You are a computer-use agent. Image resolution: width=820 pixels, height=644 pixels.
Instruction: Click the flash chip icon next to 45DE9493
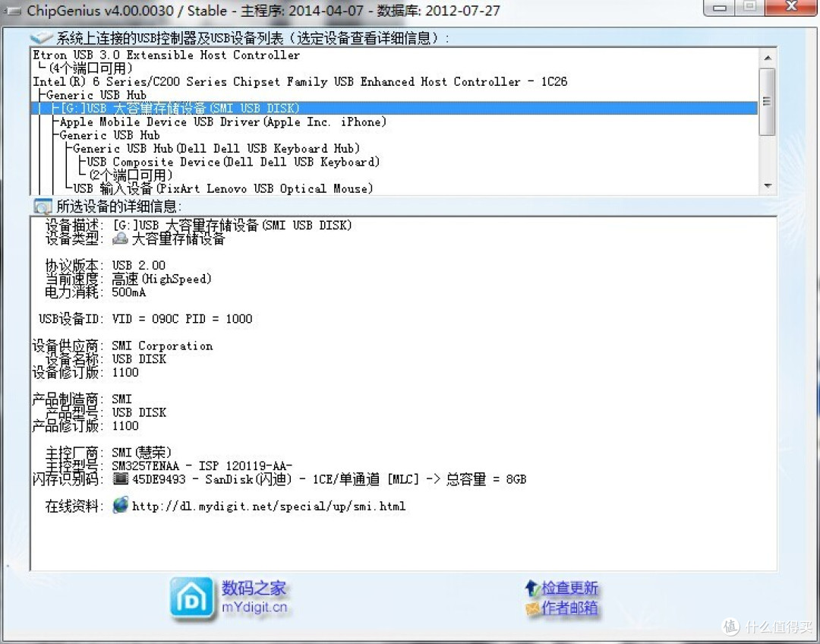121,478
